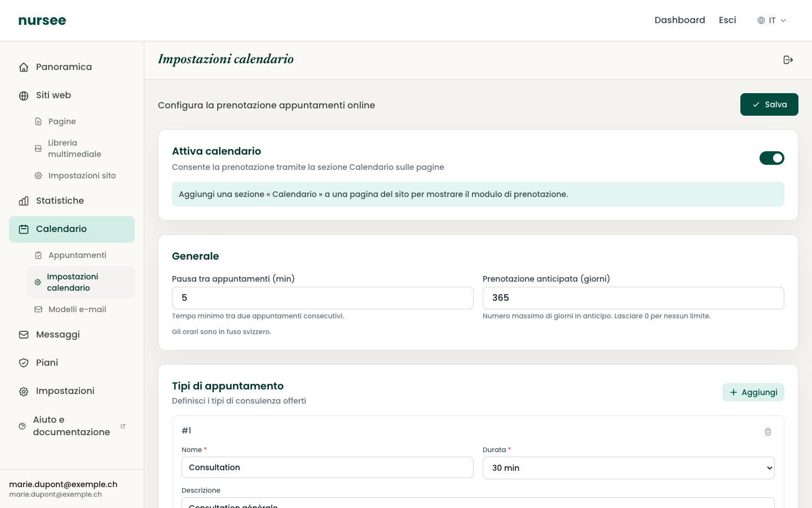The width and height of the screenshot is (812, 508).
Task: Delete appointment type #1 with trash icon
Action: 768,432
